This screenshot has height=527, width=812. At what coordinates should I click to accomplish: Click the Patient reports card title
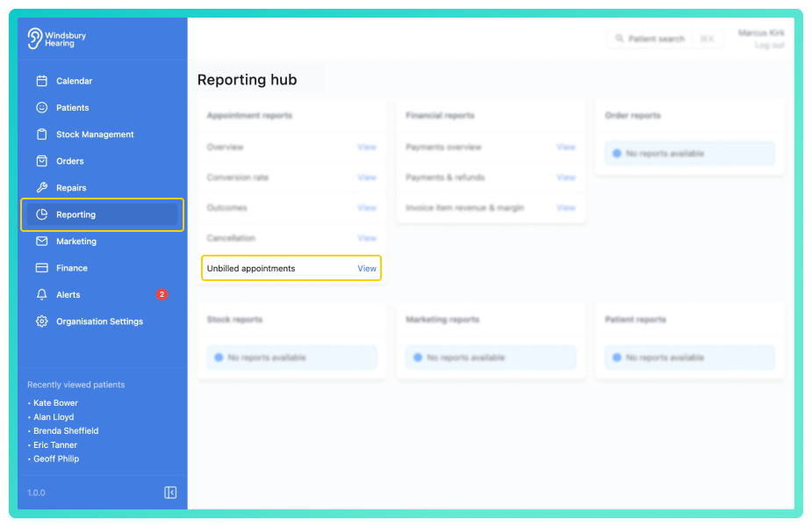click(636, 320)
